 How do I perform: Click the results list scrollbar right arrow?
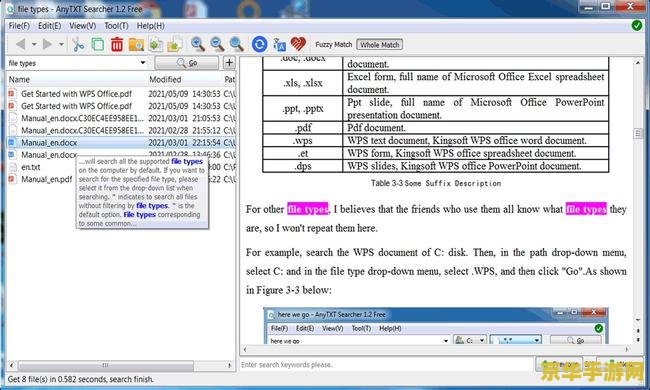tap(230, 366)
